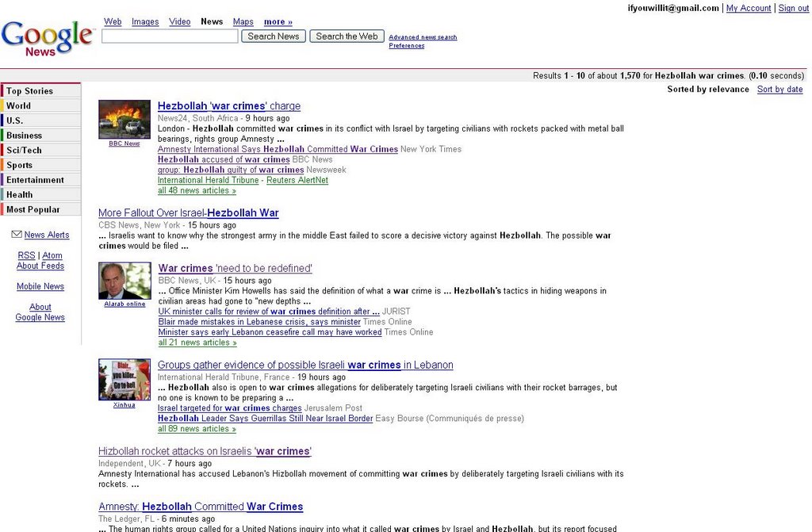
Task: Open Amnesty: Hezbollah Committed War Crimes headline
Action: 201,507
